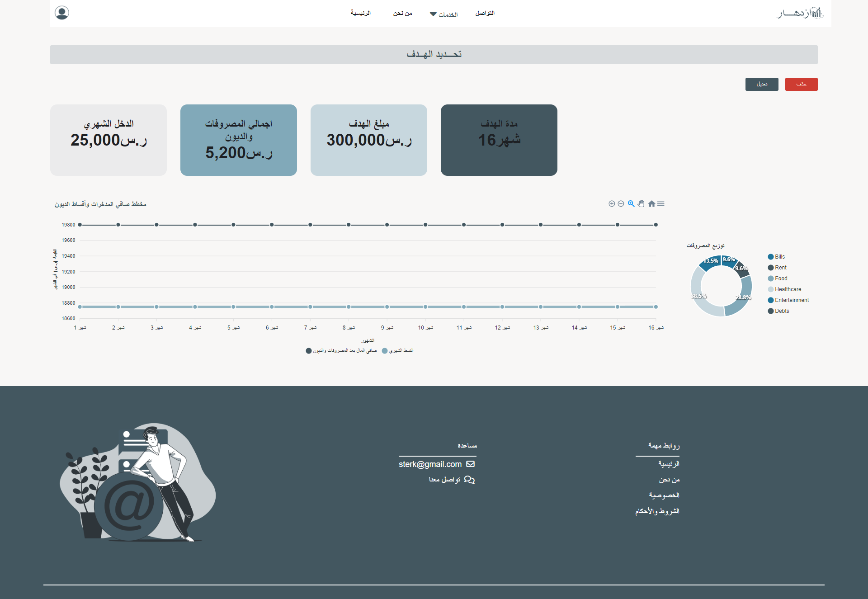Screen dimensions: 868x599
Task: Activate the panning hand tool
Action: tap(641, 204)
